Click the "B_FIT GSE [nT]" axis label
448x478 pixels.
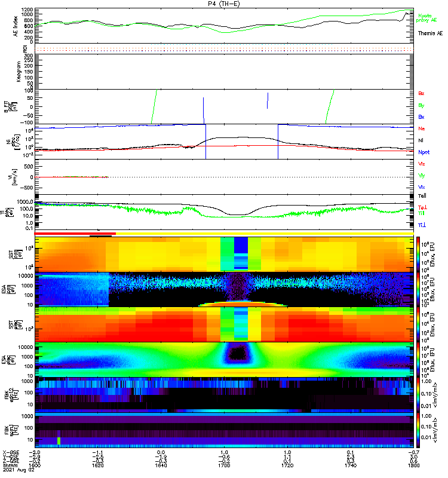tap(10, 107)
